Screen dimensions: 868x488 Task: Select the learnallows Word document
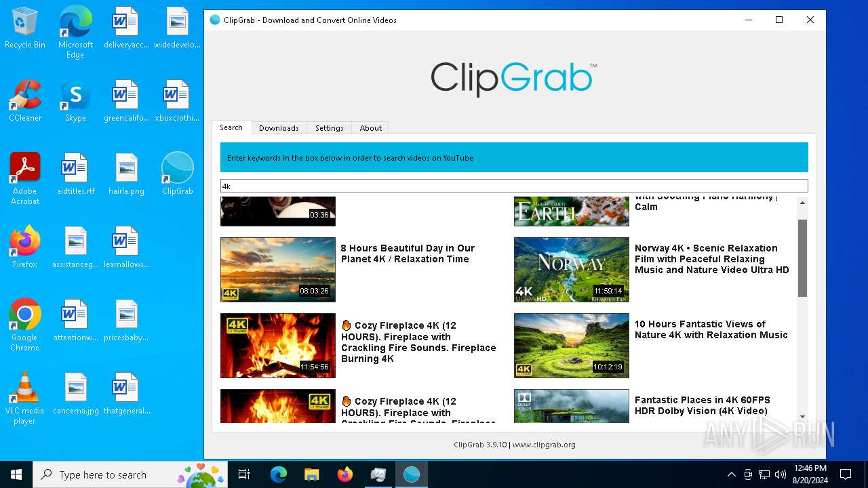point(126,248)
